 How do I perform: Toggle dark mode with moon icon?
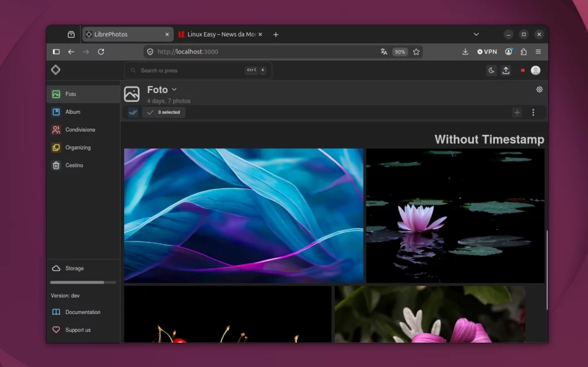click(492, 71)
